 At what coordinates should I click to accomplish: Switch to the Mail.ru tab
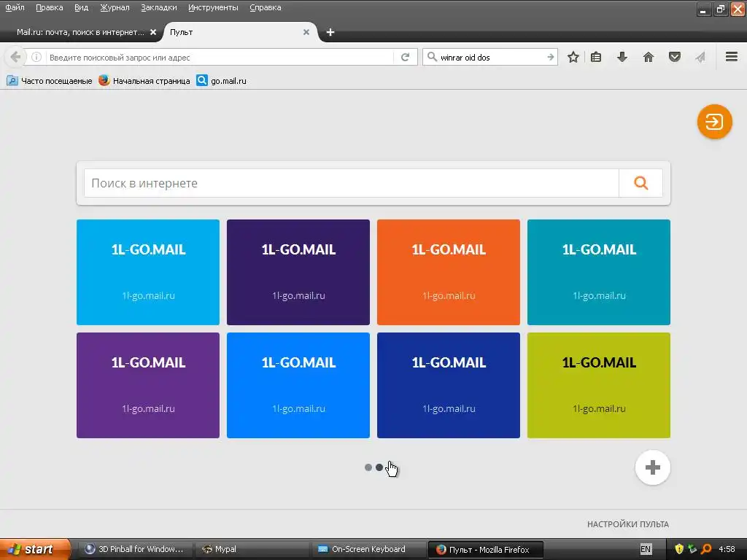(80, 32)
